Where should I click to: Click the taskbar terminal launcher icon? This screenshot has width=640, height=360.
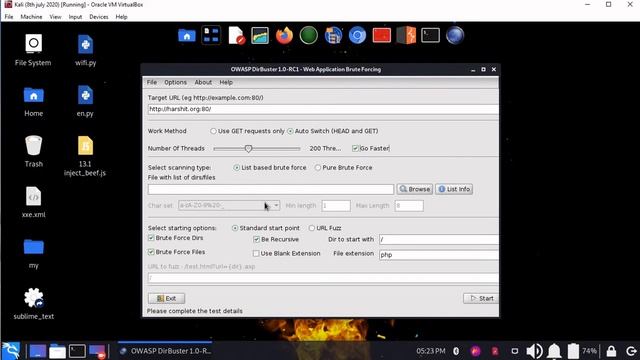[77, 351]
